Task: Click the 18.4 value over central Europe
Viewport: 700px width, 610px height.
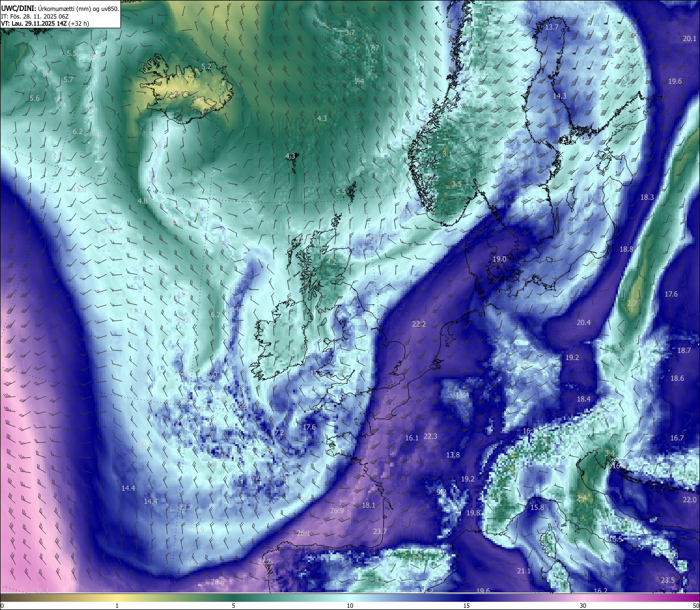Action: (584, 399)
